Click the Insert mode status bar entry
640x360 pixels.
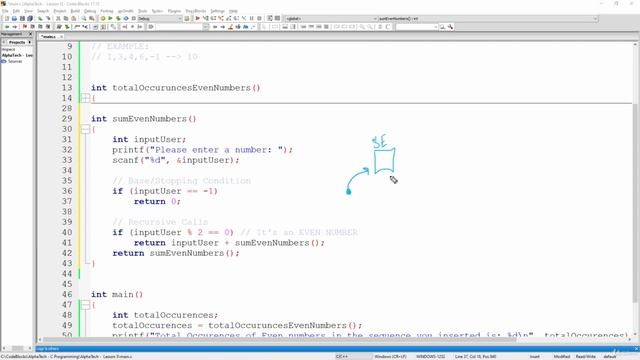click(x=535, y=356)
